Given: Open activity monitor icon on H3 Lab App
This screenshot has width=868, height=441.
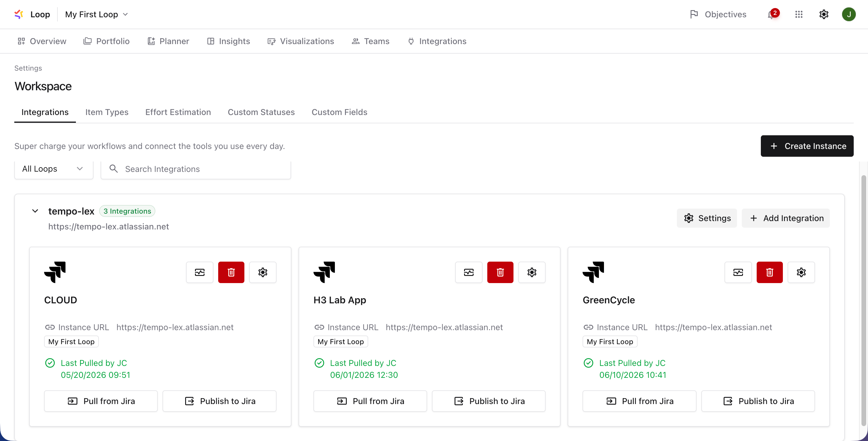Looking at the screenshot, I should [469, 272].
